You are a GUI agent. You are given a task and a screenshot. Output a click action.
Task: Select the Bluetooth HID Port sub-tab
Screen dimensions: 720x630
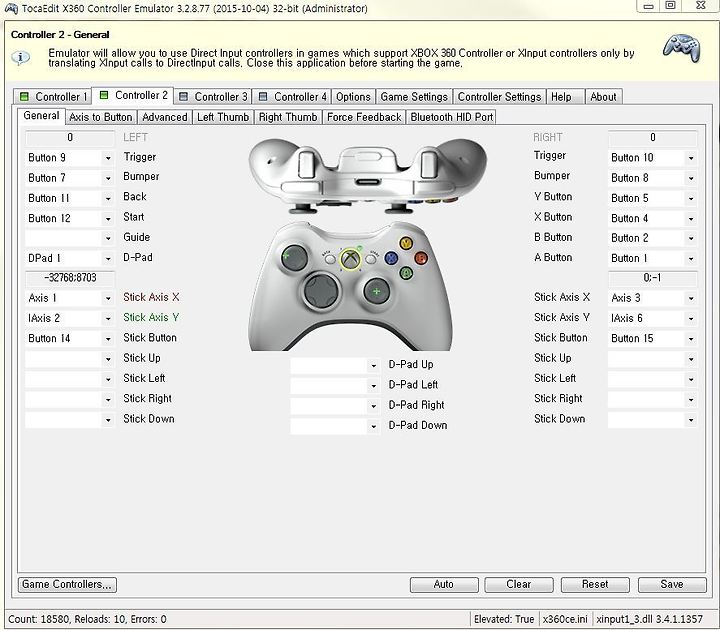click(451, 117)
